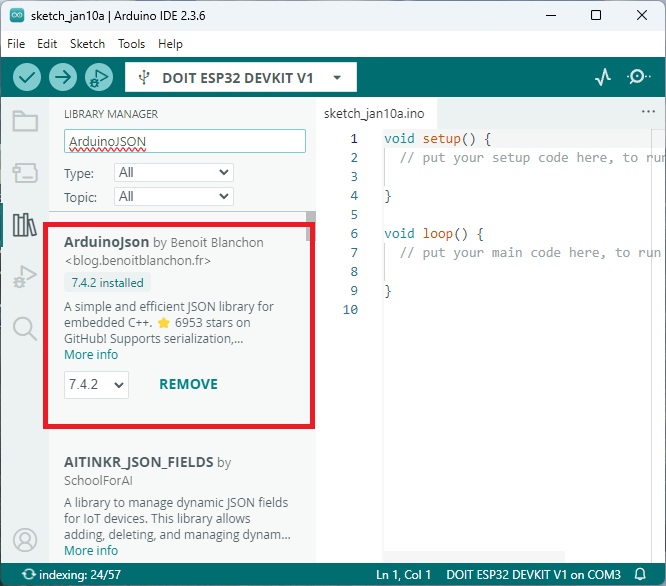This screenshot has width=666, height=586.
Task: Open the 7.4.2 version selector
Action: click(x=96, y=384)
